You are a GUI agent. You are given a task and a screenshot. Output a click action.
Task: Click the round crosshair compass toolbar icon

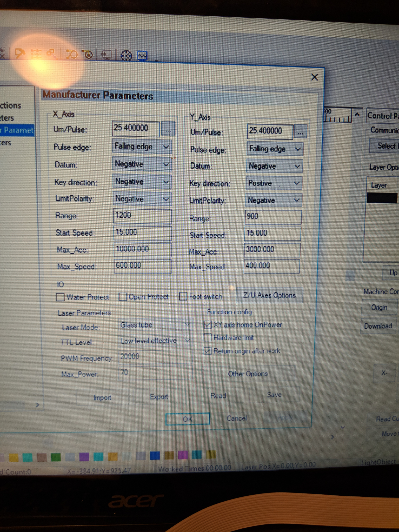127,56
